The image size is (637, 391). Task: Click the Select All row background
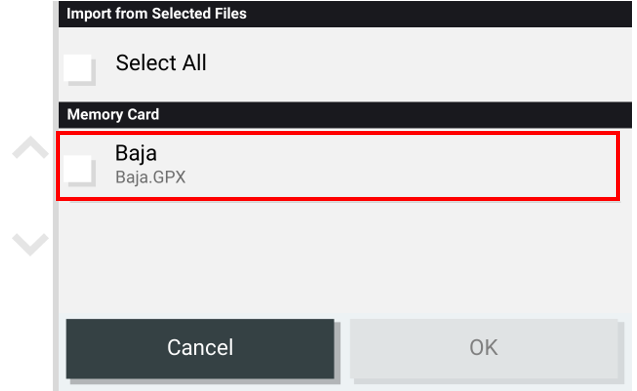345,64
